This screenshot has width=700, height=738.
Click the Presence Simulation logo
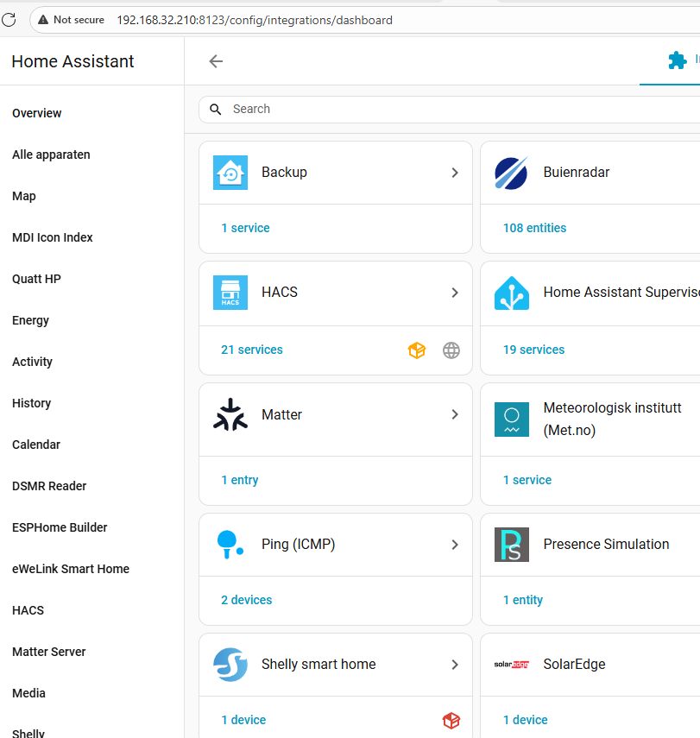click(x=511, y=545)
